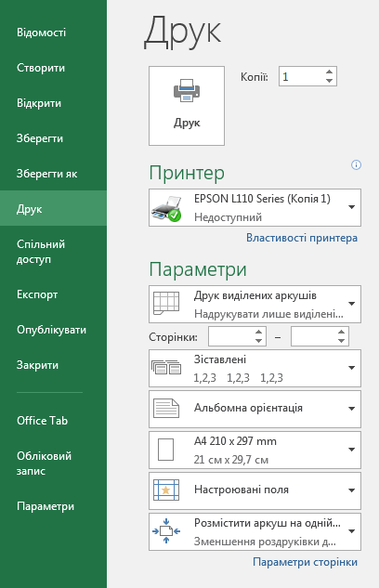Select Опублікувати in the sidebar
Screen dimensions: 379x588
[x=53, y=330]
